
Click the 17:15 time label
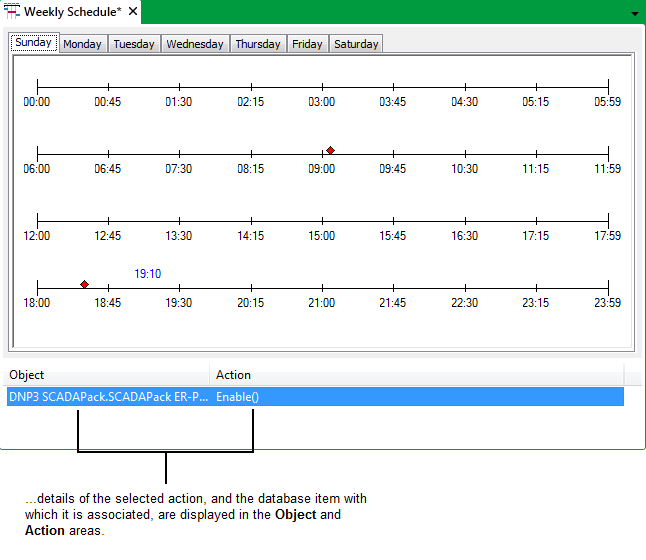536,236
